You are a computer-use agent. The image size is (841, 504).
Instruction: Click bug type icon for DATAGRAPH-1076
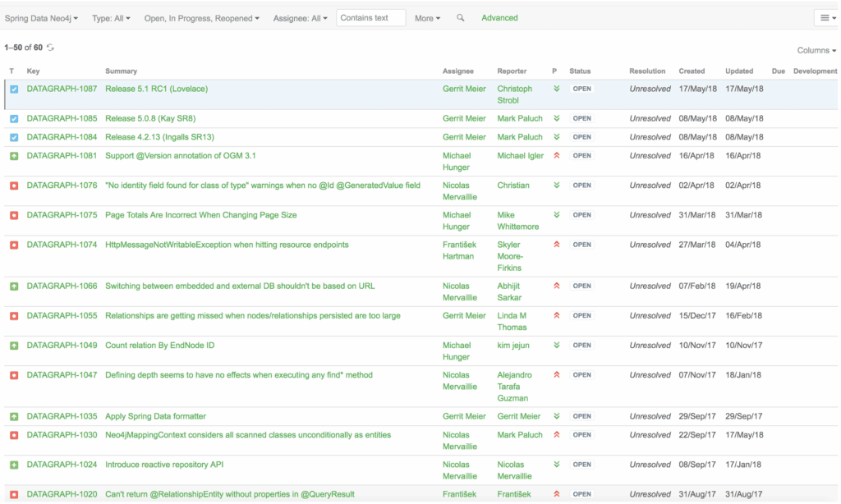point(14,186)
